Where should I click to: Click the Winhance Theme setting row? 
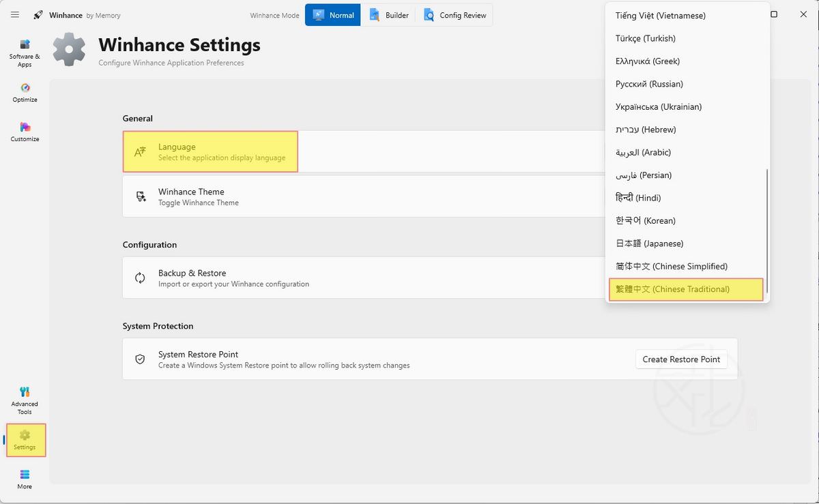tap(430, 196)
